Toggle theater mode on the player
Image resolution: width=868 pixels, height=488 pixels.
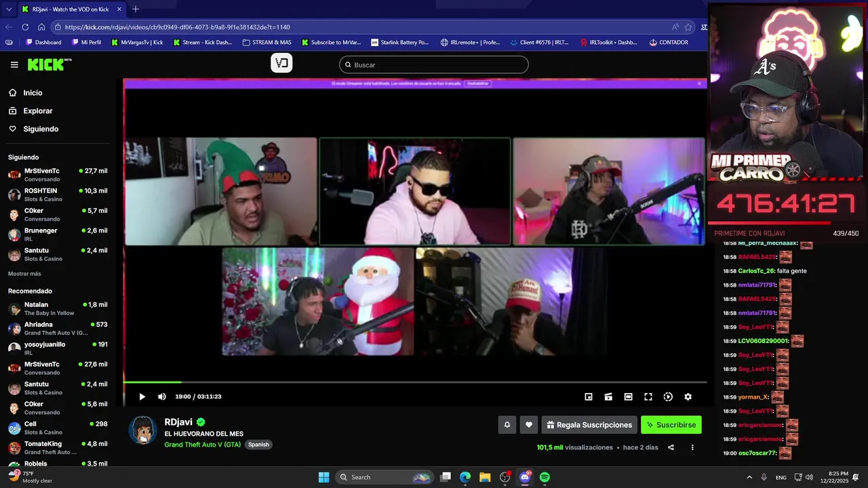pos(628,396)
